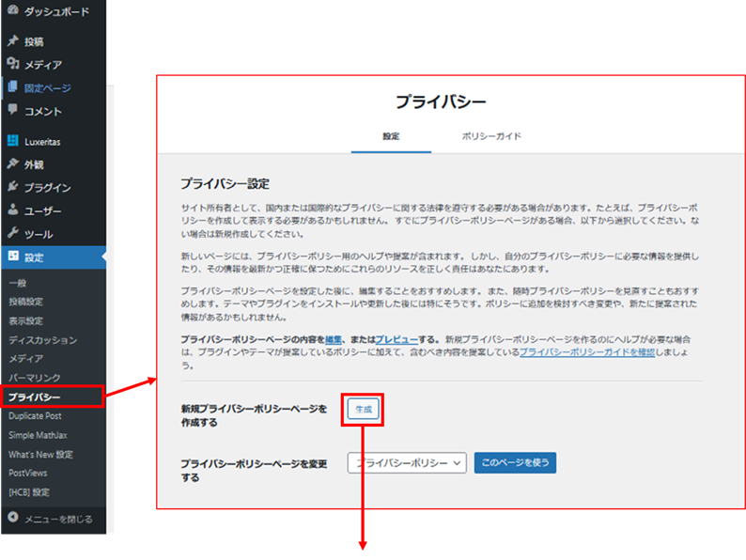Collapse the menu with メニューを閉じる

56,518
